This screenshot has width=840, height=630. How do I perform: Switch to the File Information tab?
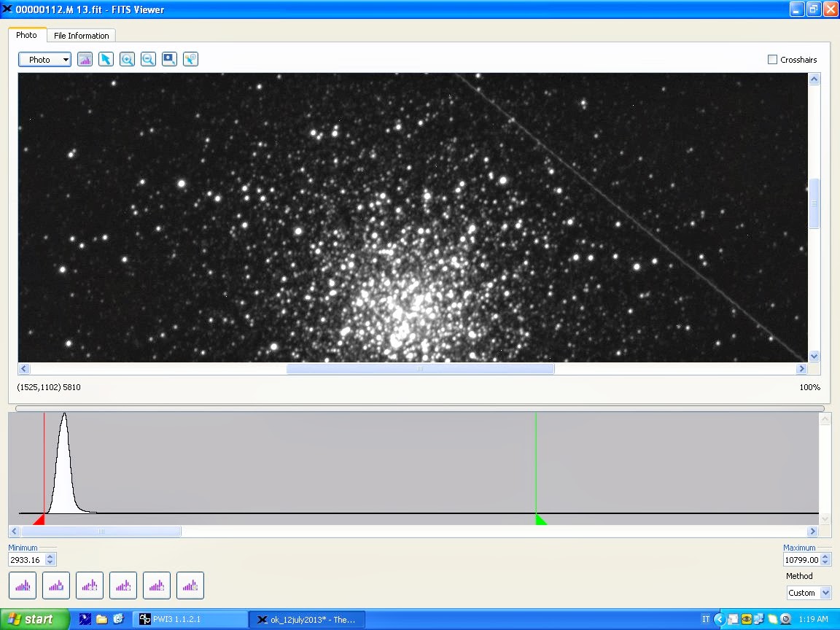(81, 36)
